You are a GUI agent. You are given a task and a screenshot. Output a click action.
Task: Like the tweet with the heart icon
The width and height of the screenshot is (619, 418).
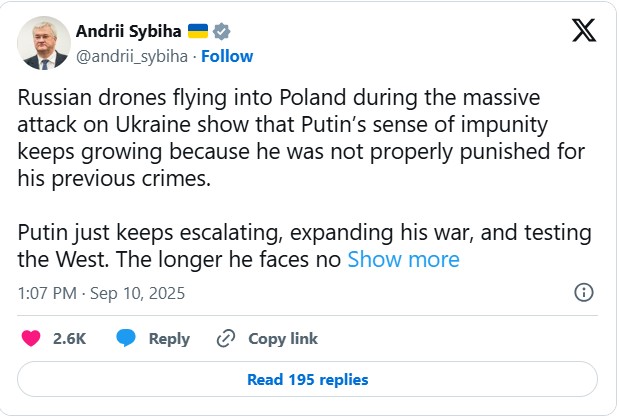[x=31, y=339]
